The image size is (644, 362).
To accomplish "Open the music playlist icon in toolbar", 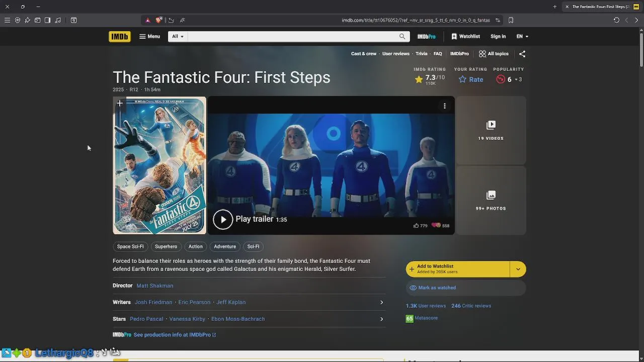I will pos(58,20).
